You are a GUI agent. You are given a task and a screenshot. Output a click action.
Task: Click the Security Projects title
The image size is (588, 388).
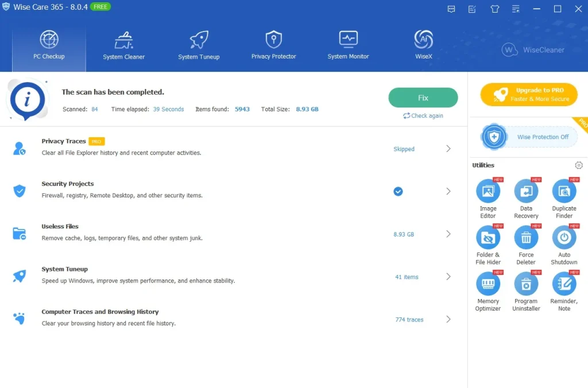point(68,184)
